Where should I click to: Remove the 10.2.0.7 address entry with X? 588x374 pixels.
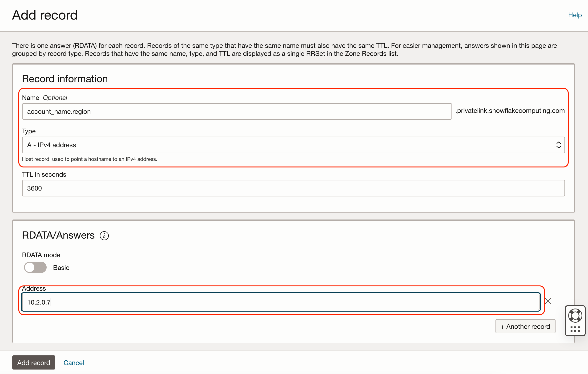point(548,301)
